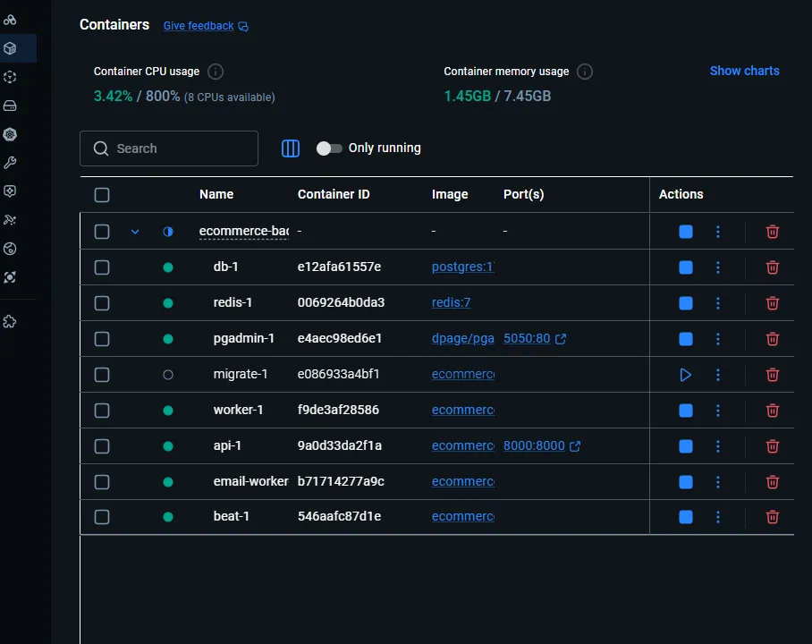Open the redis:7 image link
812x644 pixels.
451,302
